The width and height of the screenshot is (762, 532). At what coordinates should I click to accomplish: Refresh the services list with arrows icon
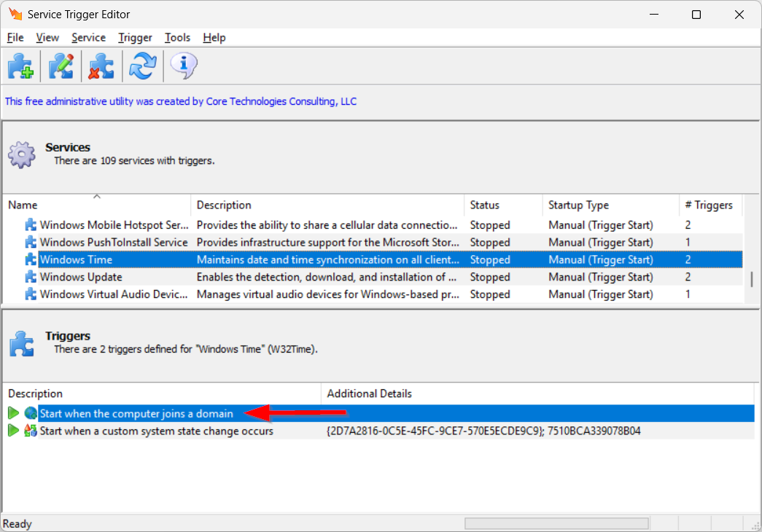click(x=142, y=66)
